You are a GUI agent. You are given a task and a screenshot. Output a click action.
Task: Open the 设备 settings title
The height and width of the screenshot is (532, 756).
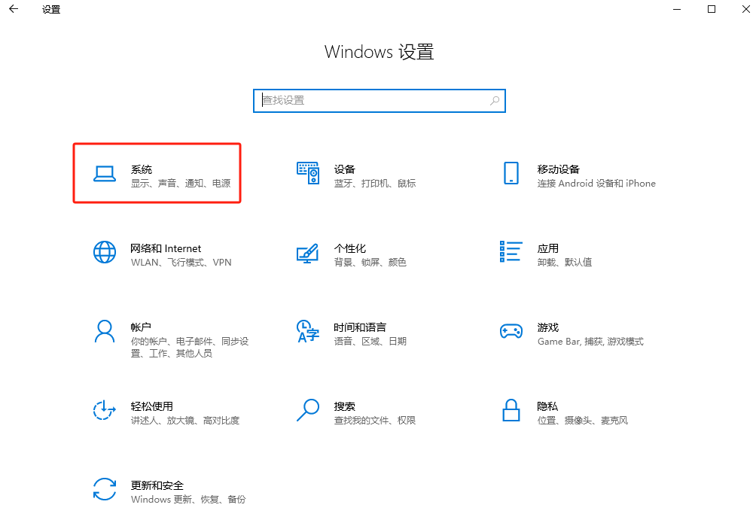[345, 169]
